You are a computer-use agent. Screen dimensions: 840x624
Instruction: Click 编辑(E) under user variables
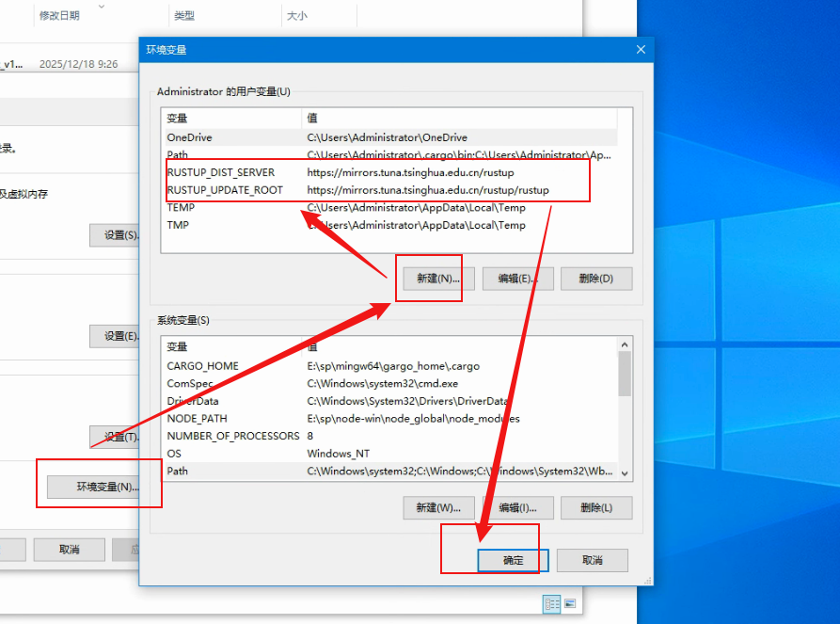(517, 279)
